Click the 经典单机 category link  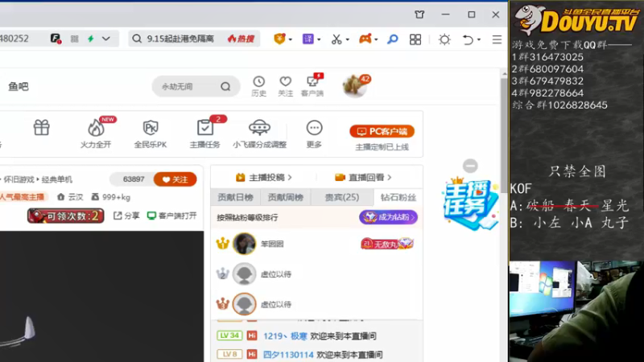pos(56,179)
